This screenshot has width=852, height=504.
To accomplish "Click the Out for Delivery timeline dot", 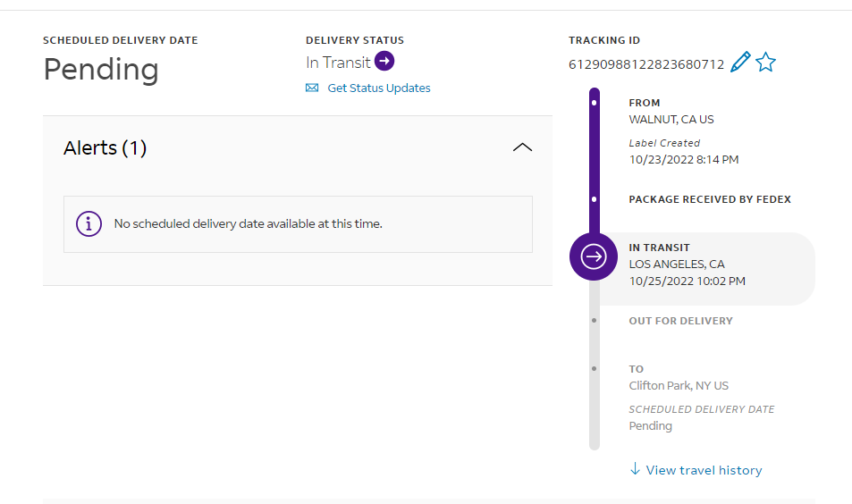I will [595, 321].
